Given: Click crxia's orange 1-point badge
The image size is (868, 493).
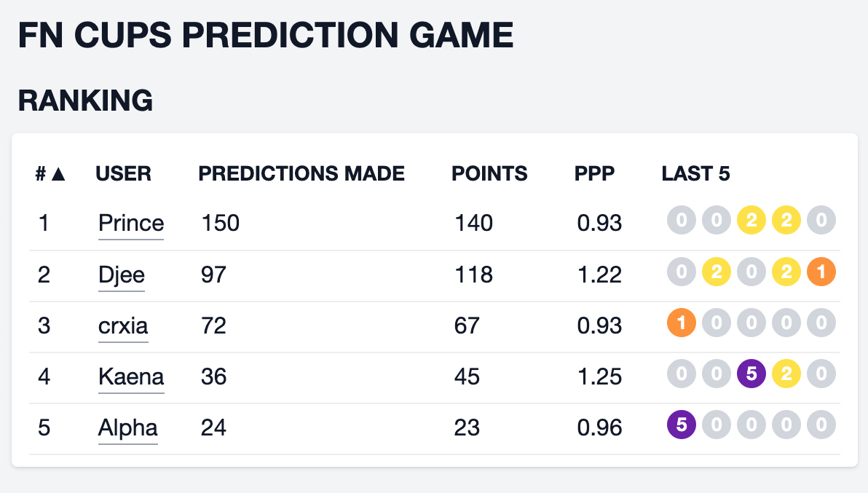Looking at the screenshot, I should pos(682,323).
